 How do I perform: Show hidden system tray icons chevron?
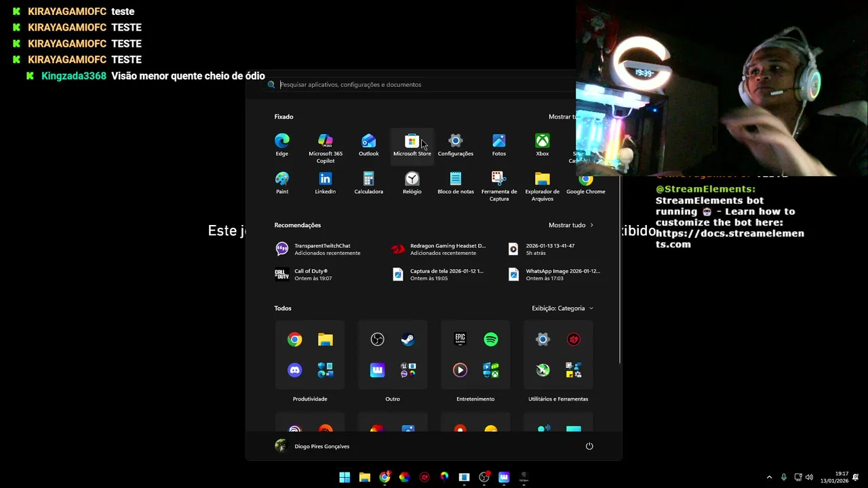tap(769, 477)
